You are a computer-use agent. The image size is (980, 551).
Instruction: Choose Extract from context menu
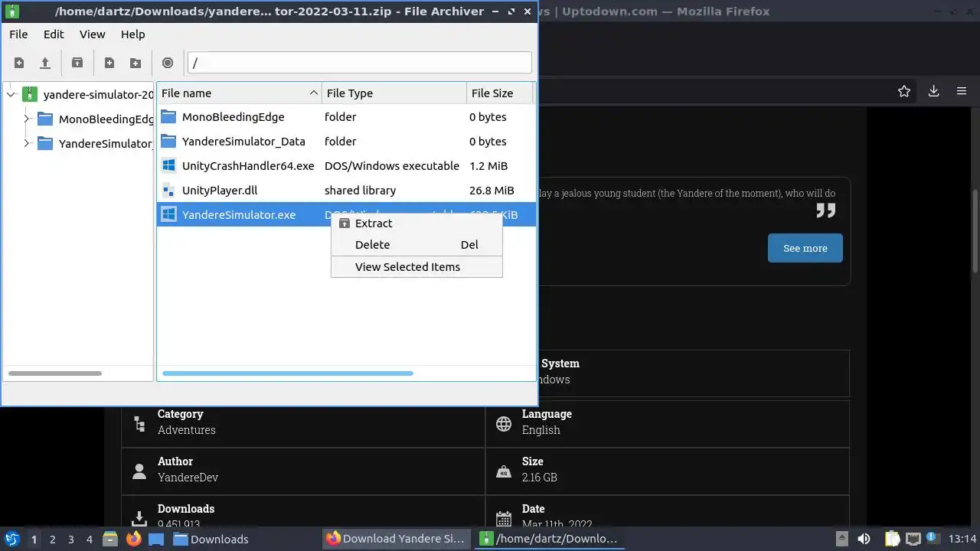point(416,223)
